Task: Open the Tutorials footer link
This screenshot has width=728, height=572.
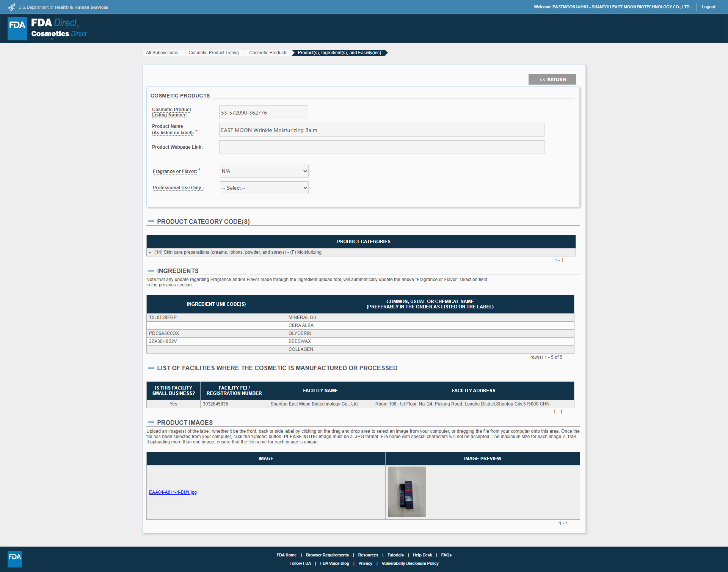Action: (395, 555)
